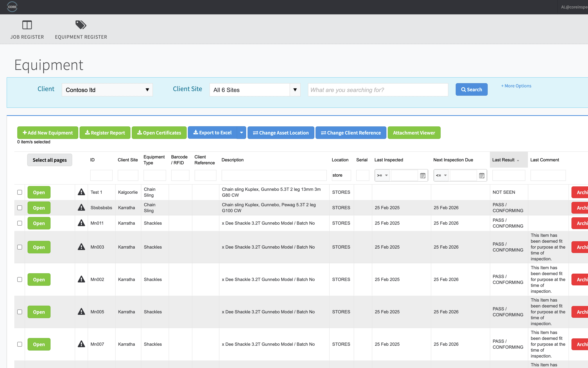The width and height of the screenshot is (588, 368).
Task: Open the Job Register section
Action: pyautogui.click(x=27, y=30)
